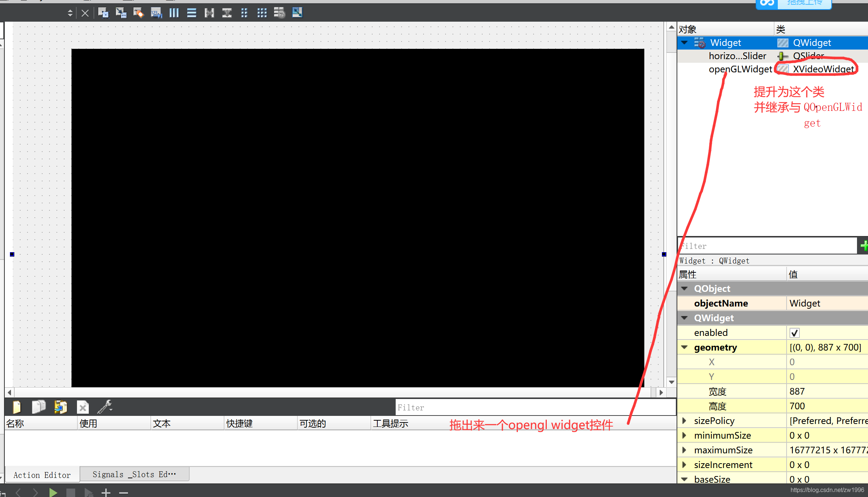Switch to Action Editor tab
This screenshot has width=868, height=497.
pos(42,475)
